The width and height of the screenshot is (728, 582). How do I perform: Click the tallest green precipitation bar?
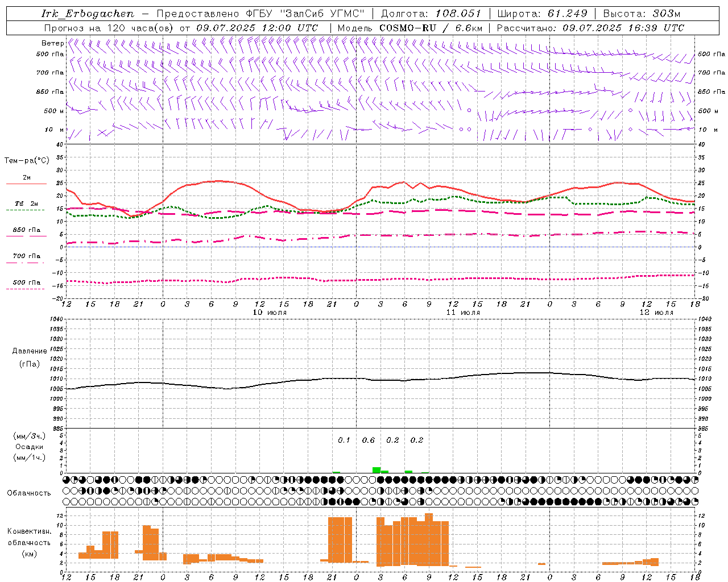tap(377, 470)
